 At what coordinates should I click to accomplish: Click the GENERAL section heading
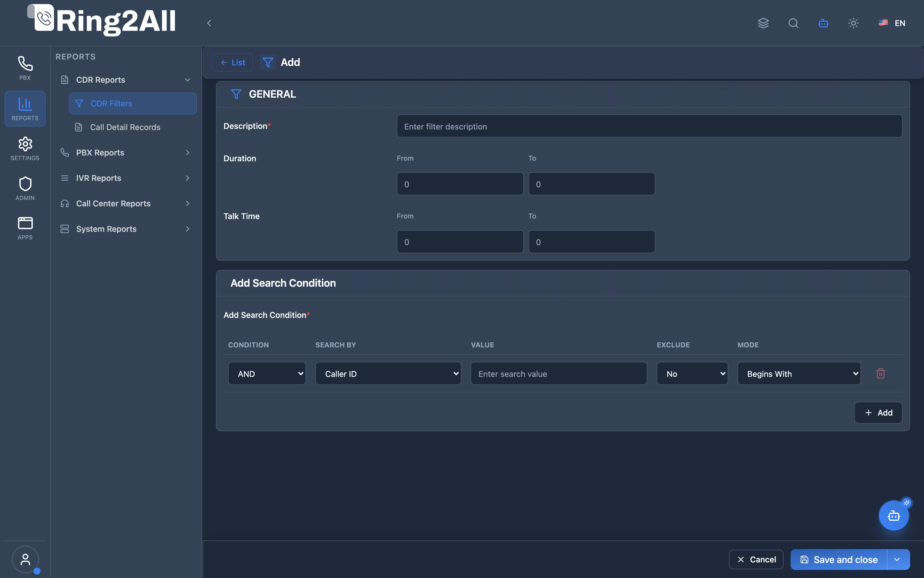[x=272, y=94]
